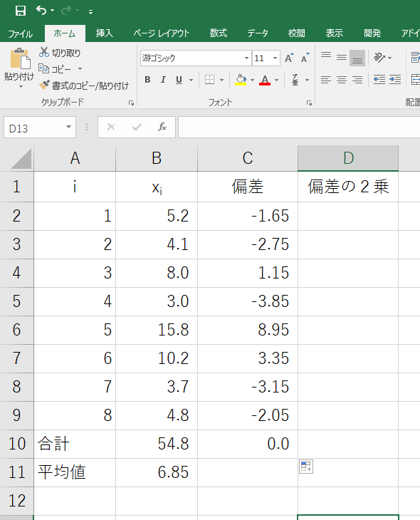Image resolution: width=420 pixels, height=520 pixels.
Task: Click the Save icon in quick access toolbar
Action: tap(21, 11)
